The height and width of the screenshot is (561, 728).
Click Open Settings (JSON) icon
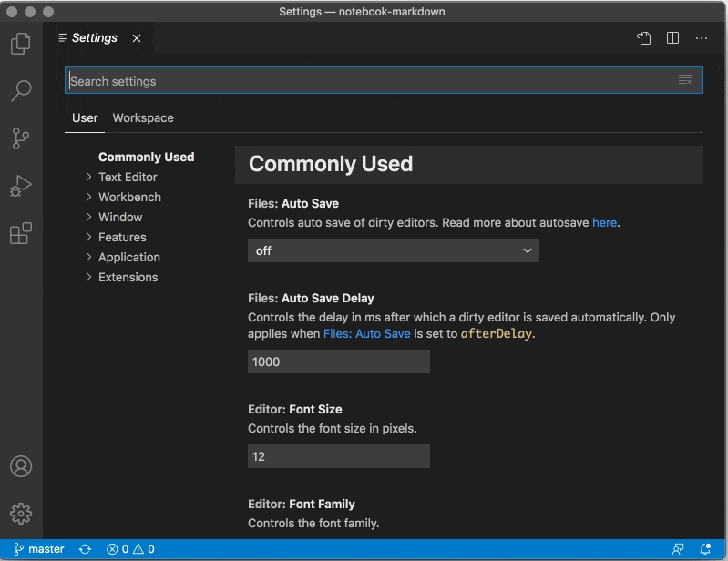click(x=644, y=38)
